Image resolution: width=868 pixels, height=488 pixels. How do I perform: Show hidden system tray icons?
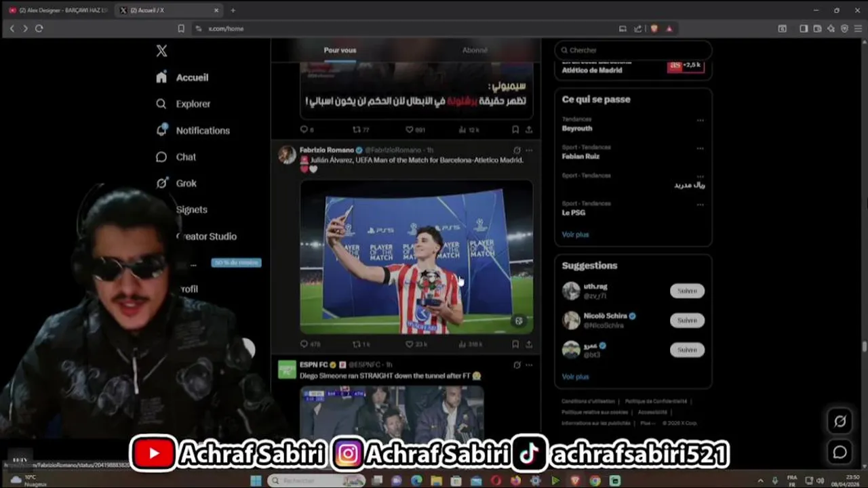(x=759, y=481)
